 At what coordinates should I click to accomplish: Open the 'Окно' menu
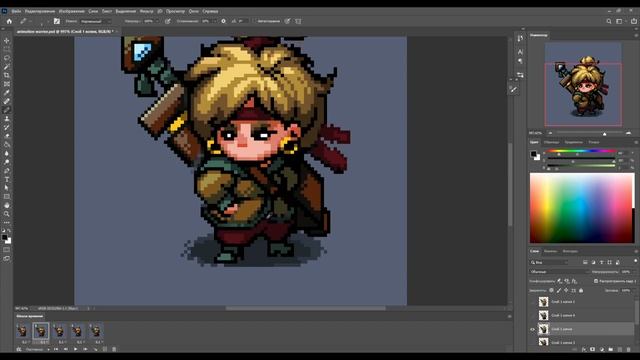193,11
